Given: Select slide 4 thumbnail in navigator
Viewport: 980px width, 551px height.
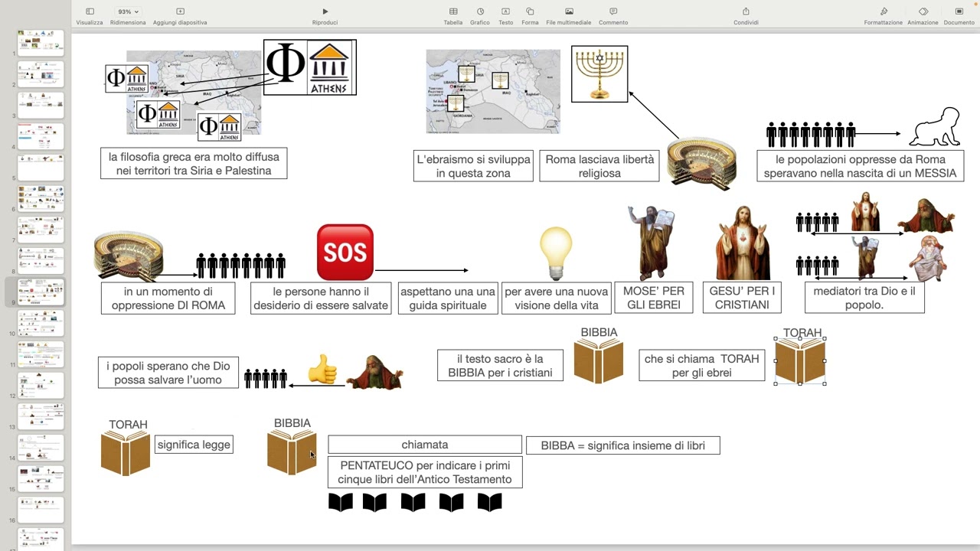Looking at the screenshot, I should tap(41, 136).
